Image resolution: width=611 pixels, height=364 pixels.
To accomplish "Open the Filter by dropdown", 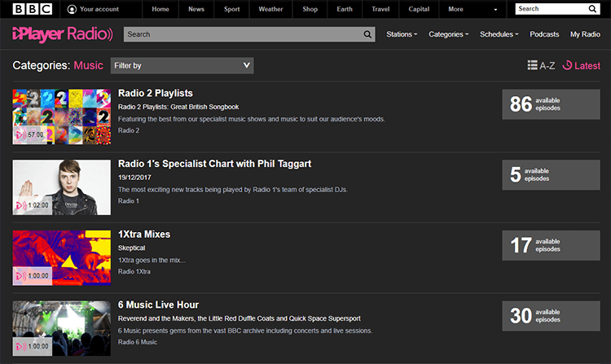I will 182,65.
